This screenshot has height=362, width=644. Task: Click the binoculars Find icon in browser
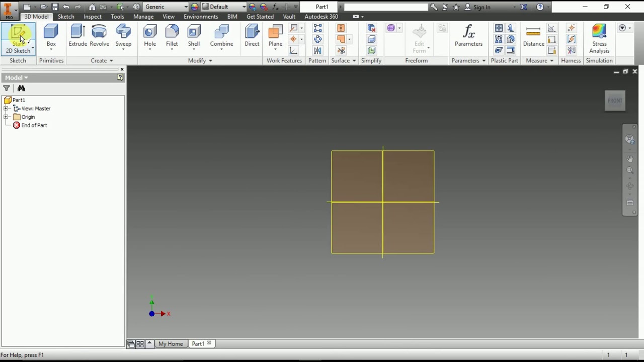pyautogui.click(x=21, y=88)
